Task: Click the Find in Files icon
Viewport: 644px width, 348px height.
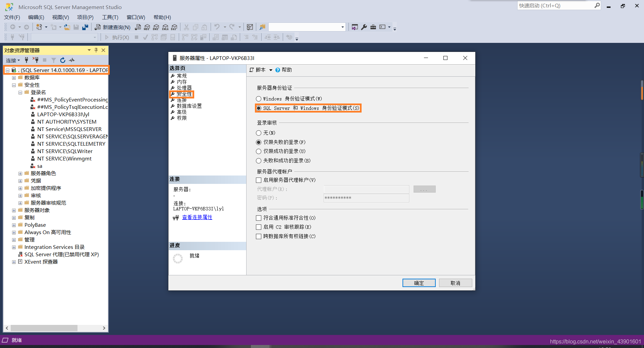Action: tap(262, 27)
